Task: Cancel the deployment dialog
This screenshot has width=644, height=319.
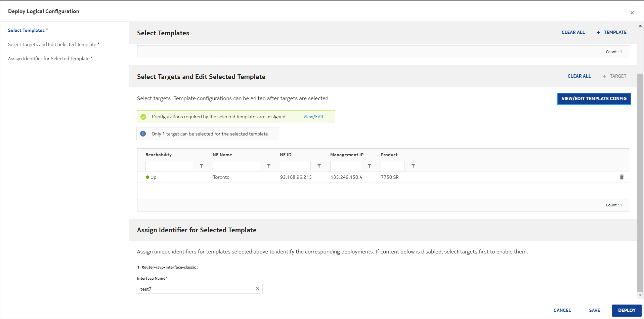Action: pos(562,310)
